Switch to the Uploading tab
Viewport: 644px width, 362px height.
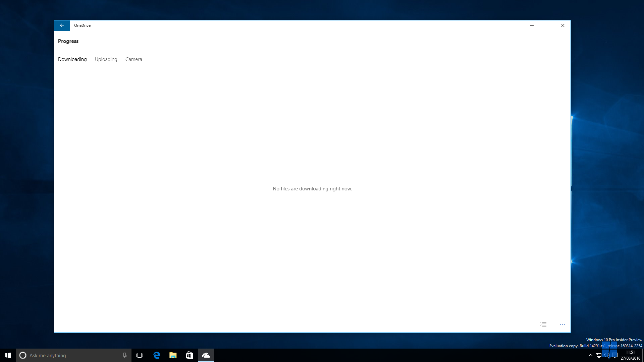pos(106,59)
